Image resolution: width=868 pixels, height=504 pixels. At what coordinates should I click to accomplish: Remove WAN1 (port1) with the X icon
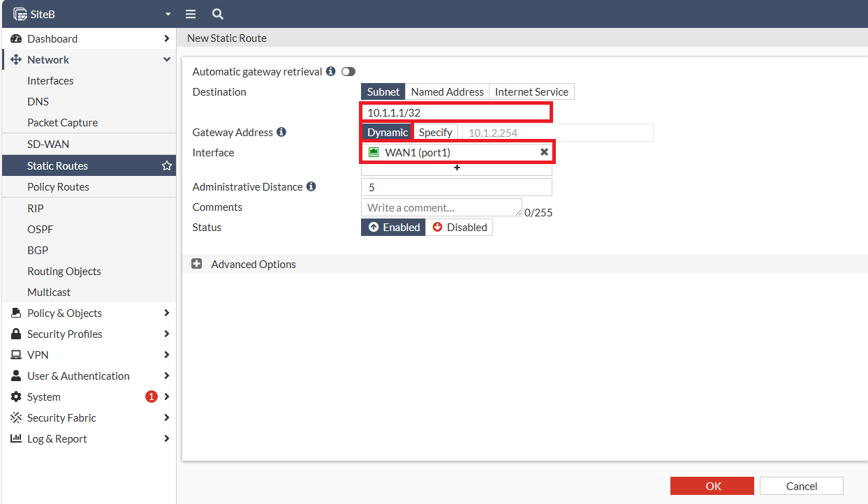pos(544,152)
